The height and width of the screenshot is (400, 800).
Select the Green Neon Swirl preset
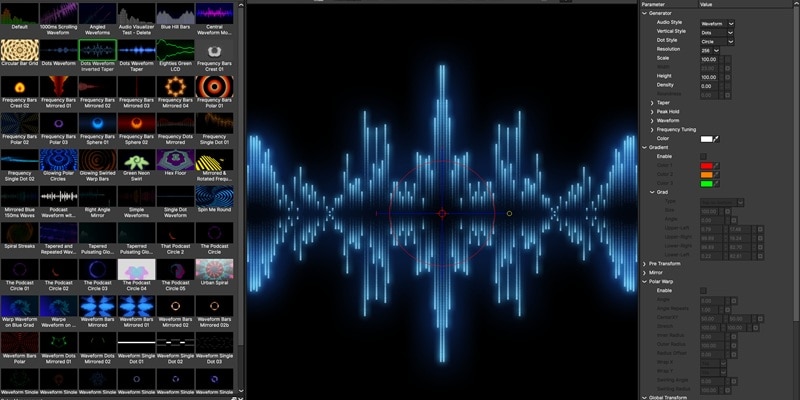(x=137, y=160)
